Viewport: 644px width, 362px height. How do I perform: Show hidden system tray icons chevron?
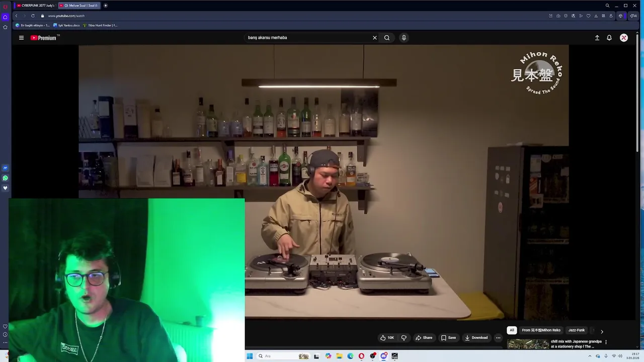point(590,356)
